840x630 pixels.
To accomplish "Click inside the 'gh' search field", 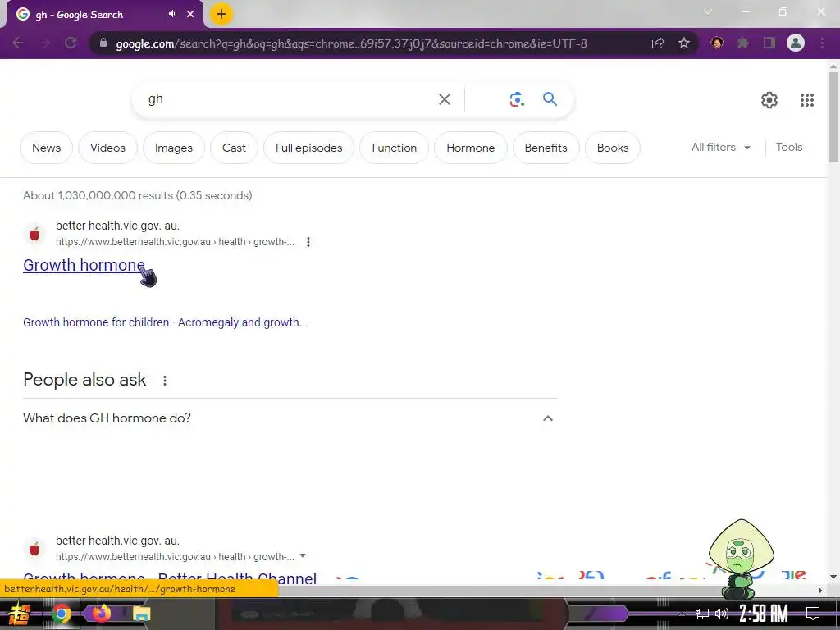I will [290, 99].
